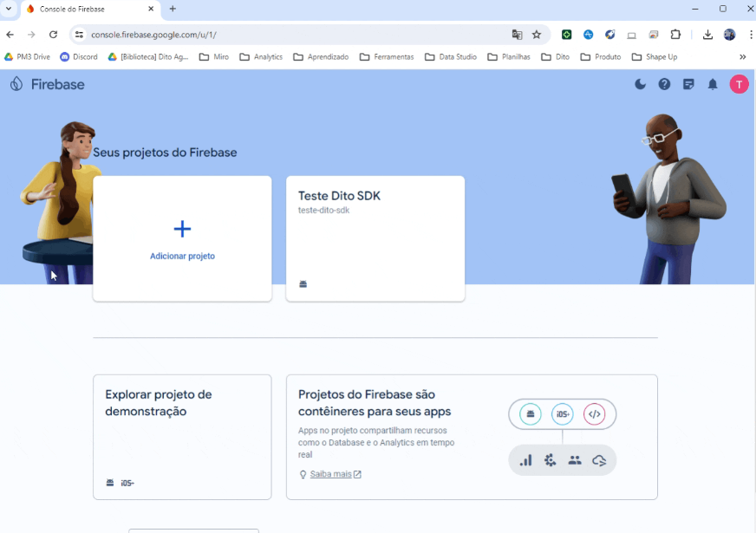Image resolution: width=756 pixels, height=533 pixels.
Task: Click the circled web code icon
Action: (x=594, y=414)
